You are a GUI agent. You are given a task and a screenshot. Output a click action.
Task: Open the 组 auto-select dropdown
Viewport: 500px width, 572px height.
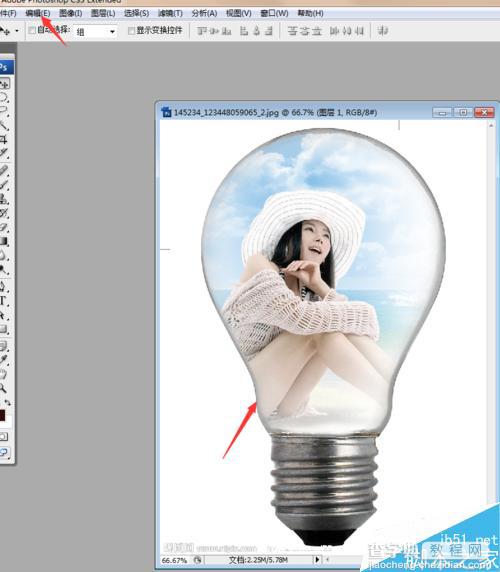point(95,32)
